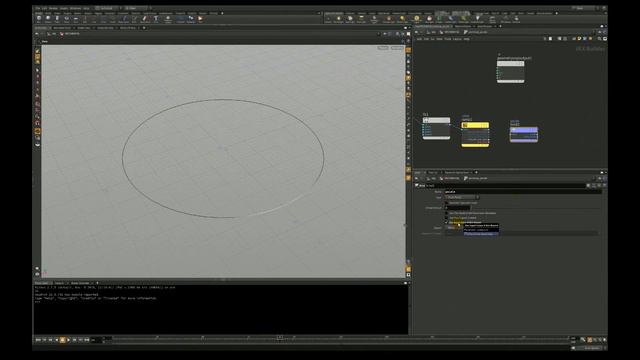Select the Tube shelf tool
640x360 pixels.
tap(57, 19)
